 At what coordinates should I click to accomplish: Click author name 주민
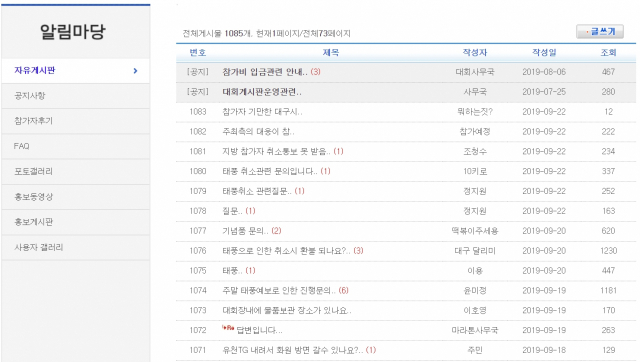[x=475, y=350]
